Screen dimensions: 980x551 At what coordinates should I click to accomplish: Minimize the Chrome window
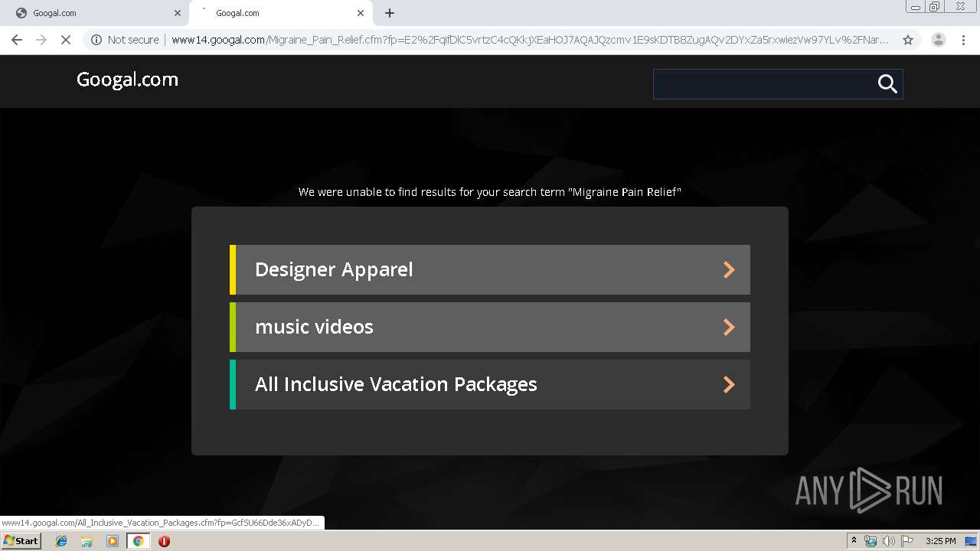coord(915,7)
